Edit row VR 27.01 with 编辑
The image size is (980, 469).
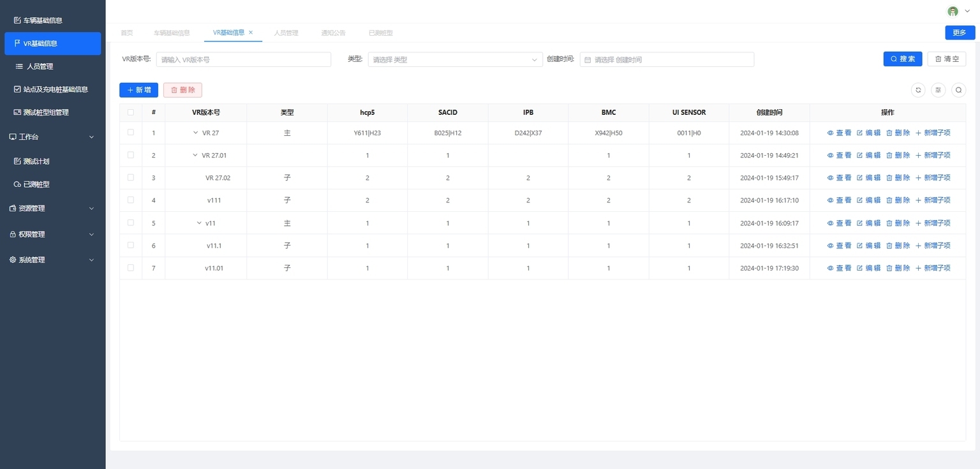pos(868,155)
